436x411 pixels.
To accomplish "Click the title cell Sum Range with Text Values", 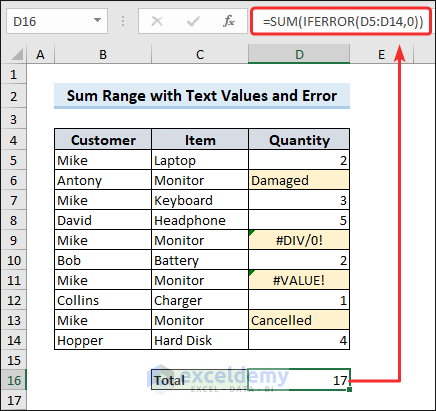I will [x=202, y=96].
